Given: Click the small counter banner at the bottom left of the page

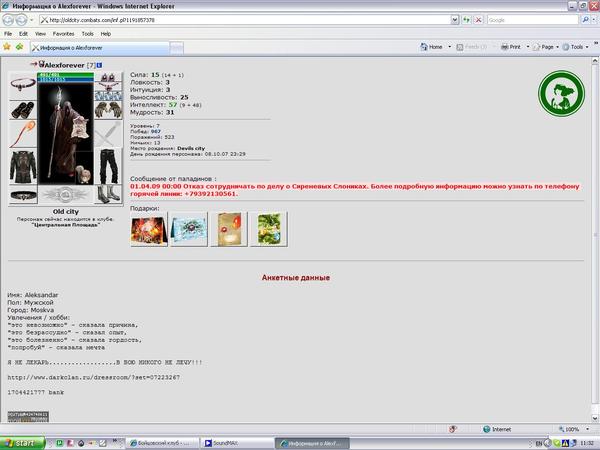Looking at the screenshot, I should coord(28,416).
